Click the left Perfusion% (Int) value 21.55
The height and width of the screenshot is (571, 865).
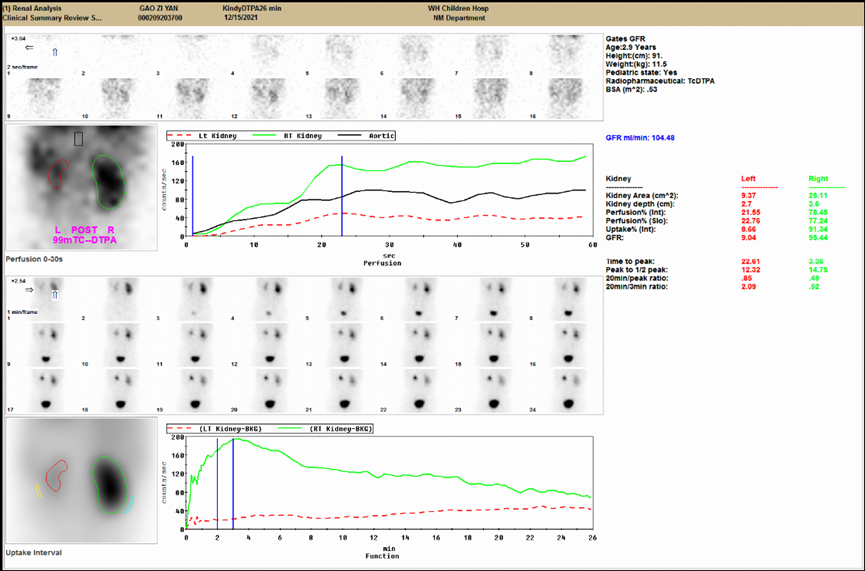[x=751, y=212]
